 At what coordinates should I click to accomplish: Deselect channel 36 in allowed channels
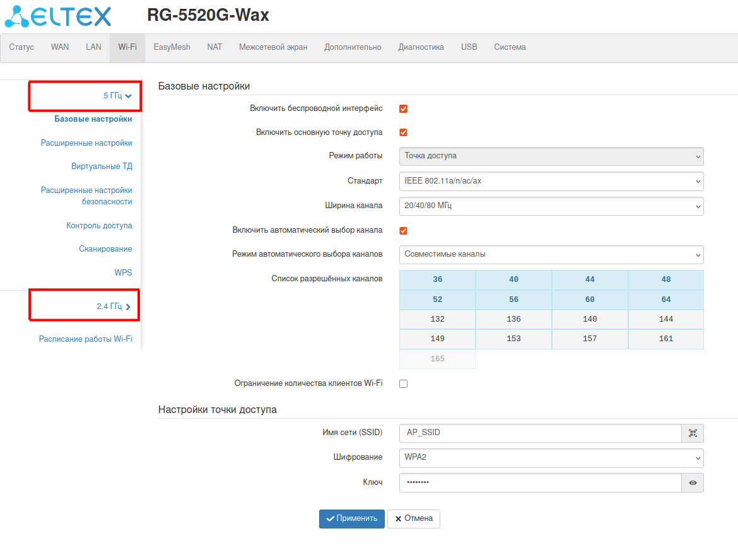pyautogui.click(x=437, y=279)
